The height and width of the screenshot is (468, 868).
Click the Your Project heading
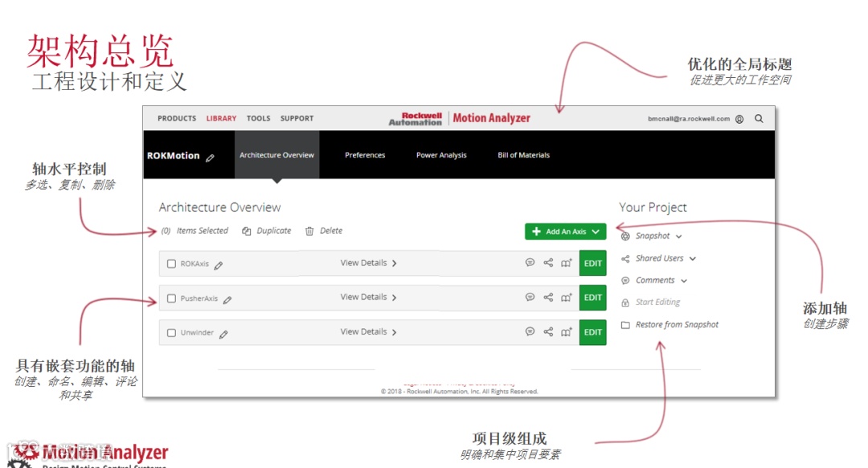click(653, 207)
